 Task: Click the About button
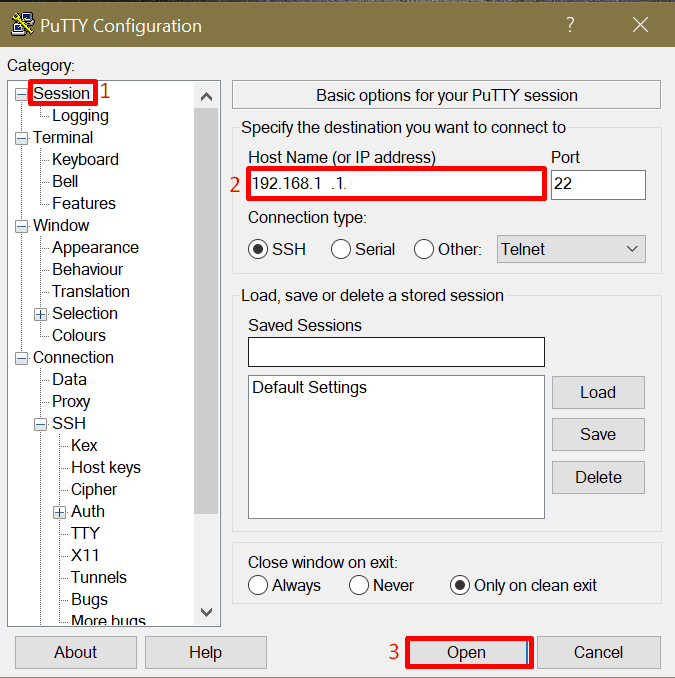(x=76, y=652)
